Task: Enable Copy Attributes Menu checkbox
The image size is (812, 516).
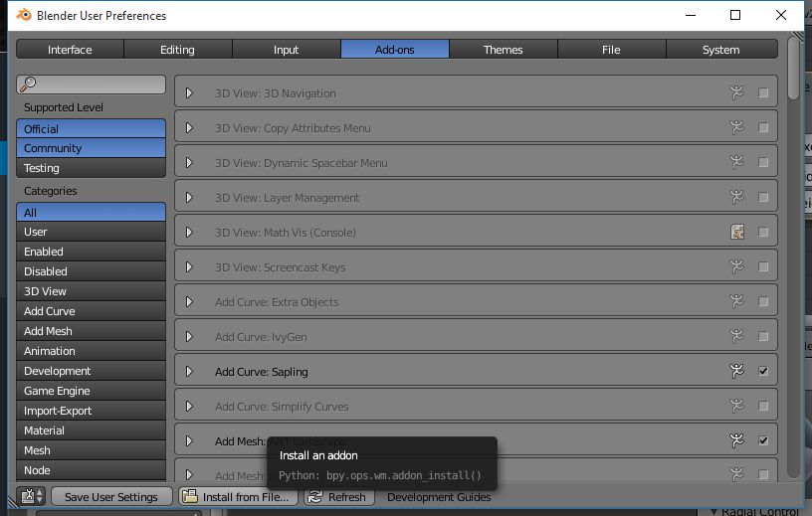Action: (763, 127)
